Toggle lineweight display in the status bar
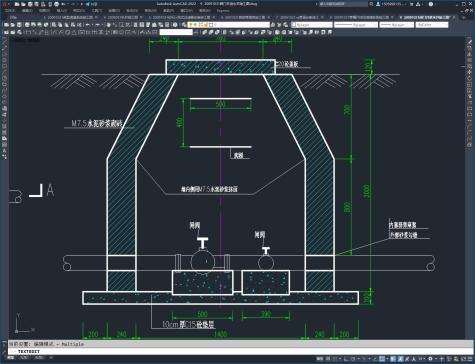This screenshot has width=475, height=364. [x=393, y=359]
